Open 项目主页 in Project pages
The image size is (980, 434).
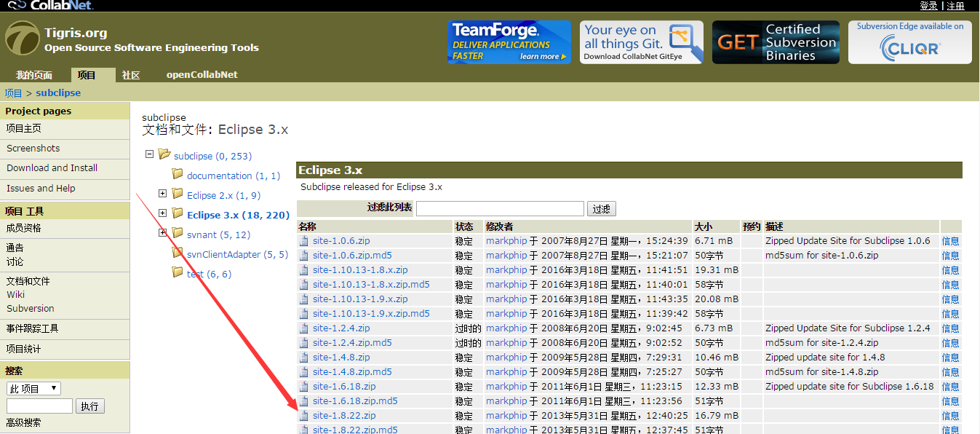(x=23, y=128)
